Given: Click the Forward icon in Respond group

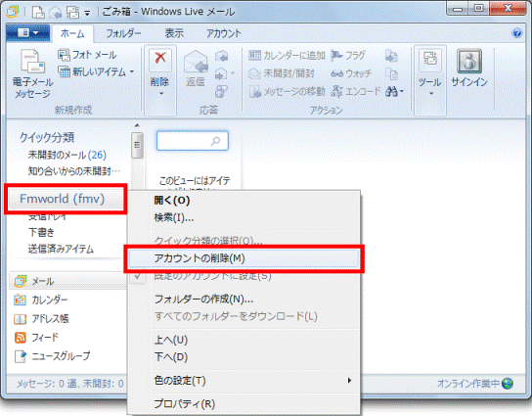Looking at the screenshot, I should click(221, 73).
